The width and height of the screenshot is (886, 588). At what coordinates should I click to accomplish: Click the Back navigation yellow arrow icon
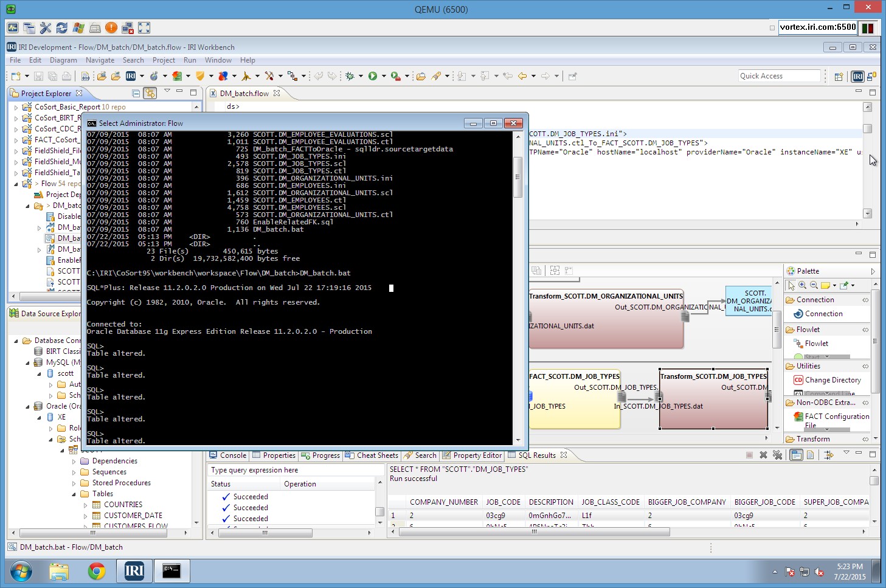[x=522, y=76]
